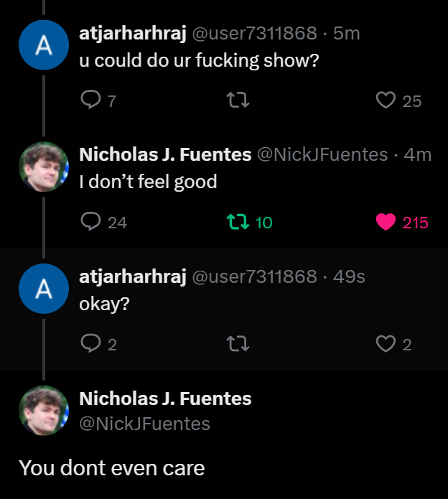Retweet the "okay?" tweet
Viewport: 448px width, 499px height.
click(238, 345)
